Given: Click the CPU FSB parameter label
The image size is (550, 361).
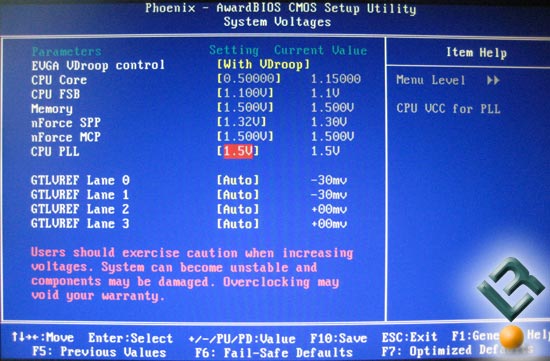Looking at the screenshot, I should pyautogui.click(x=55, y=94).
